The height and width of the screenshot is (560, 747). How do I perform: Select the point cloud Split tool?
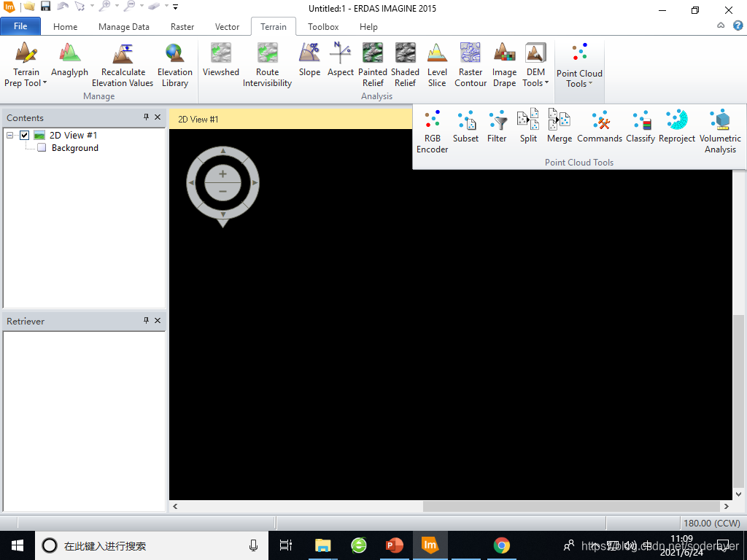pos(528,126)
